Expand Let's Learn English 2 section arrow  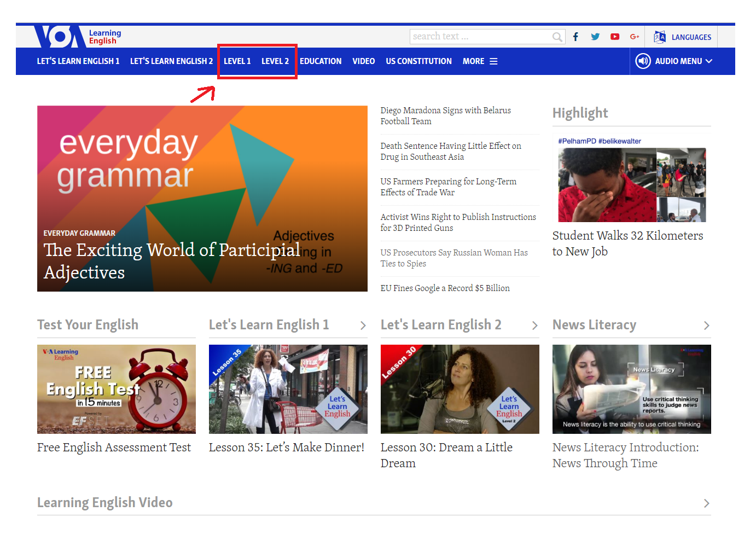[x=534, y=326]
